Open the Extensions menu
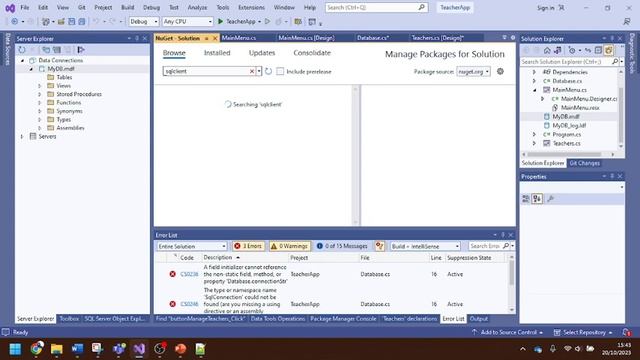 coord(251,7)
